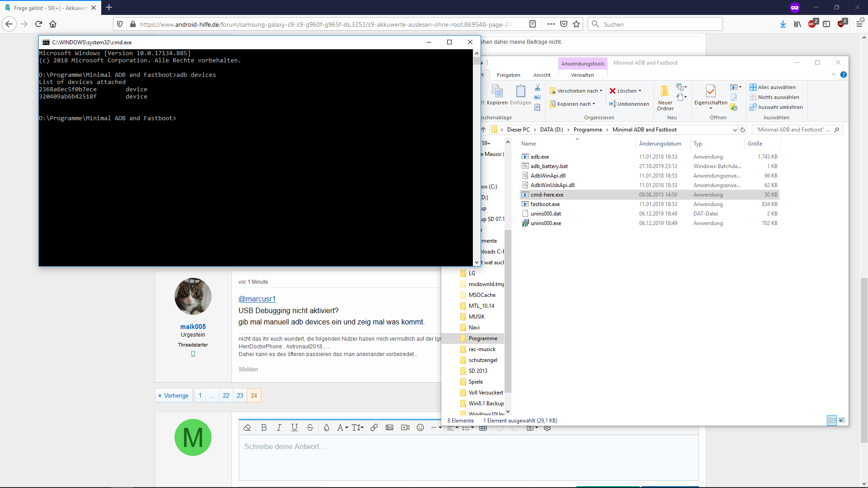Screen dimensions: 868x488
Task: Open the Firefox hamburger menu
Action: pyautogui.click(x=859, y=24)
